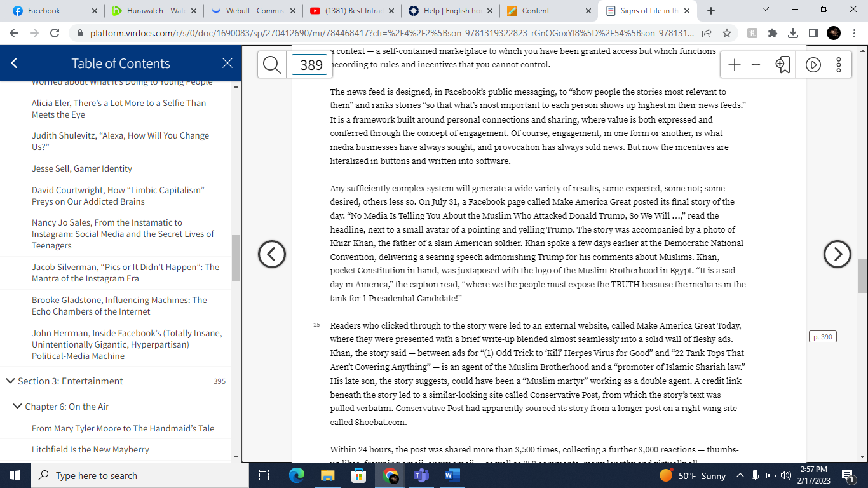Open the Chrome profile avatar
The width and height of the screenshot is (868, 488).
pyautogui.click(x=834, y=33)
